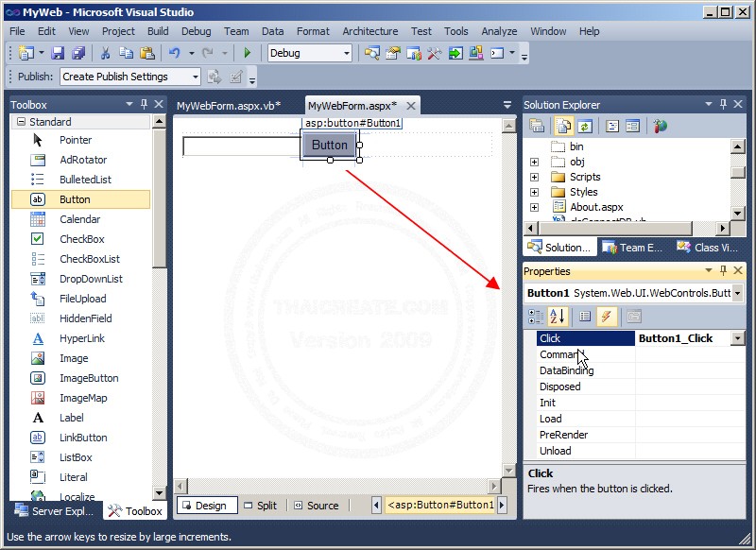Open the Undo history dropdown arrow
This screenshot has height=550, width=756.
pos(192,53)
